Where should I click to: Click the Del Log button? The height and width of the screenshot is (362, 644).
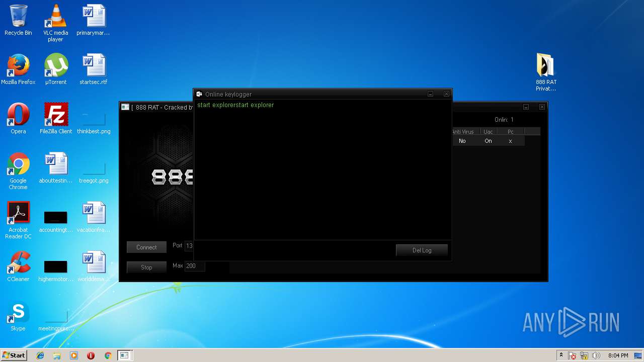tap(422, 250)
